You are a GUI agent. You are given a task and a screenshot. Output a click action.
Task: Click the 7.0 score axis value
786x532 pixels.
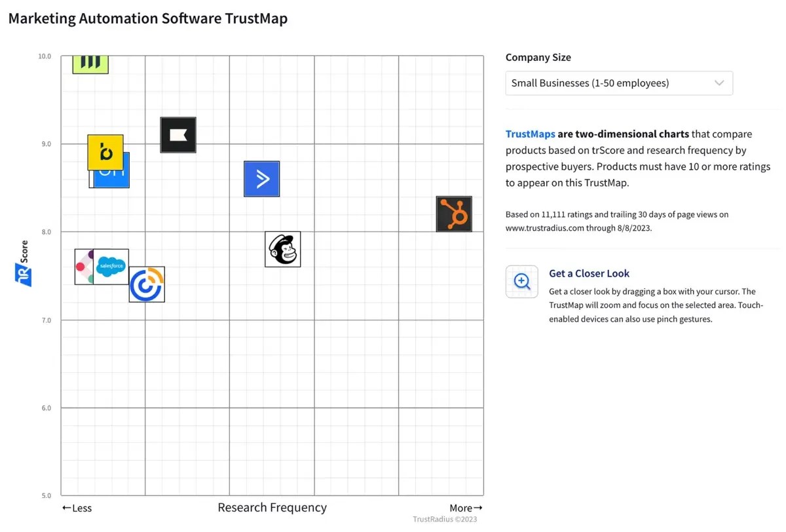46,320
